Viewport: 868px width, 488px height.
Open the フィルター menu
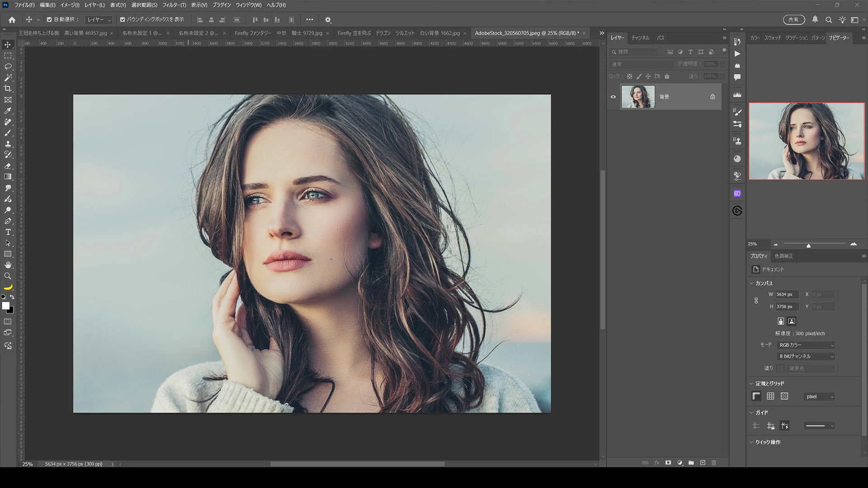tap(174, 5)
